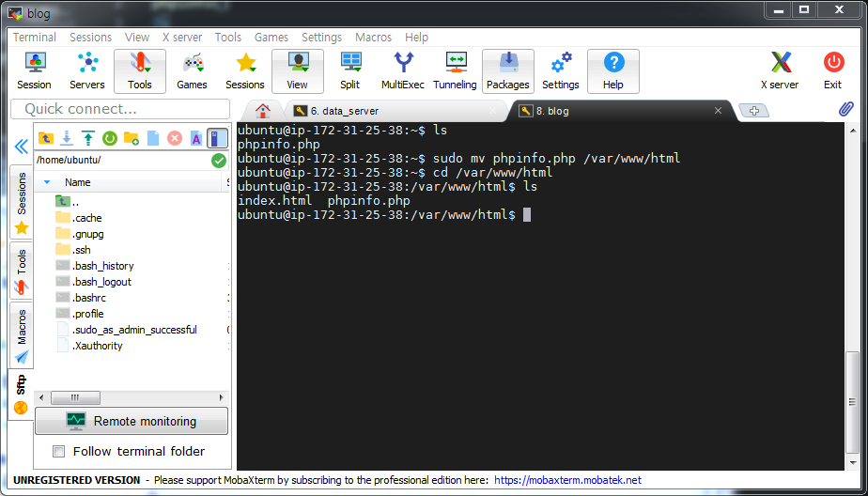Image resolution: width=868 pixels, height=496 pixels.
Task: Open the Tools menu
Action: pos(228,37)
